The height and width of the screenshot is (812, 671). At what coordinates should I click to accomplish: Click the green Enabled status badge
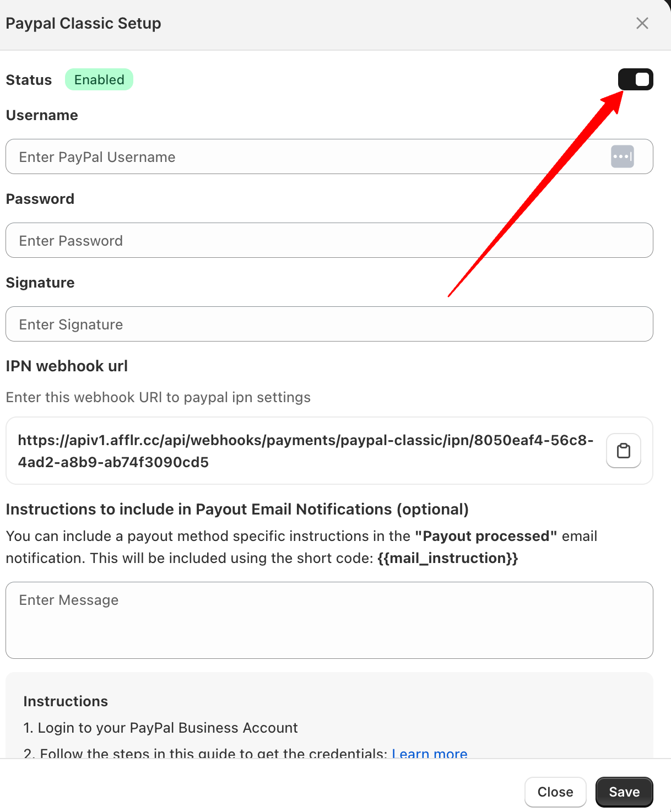click(99, 80)
